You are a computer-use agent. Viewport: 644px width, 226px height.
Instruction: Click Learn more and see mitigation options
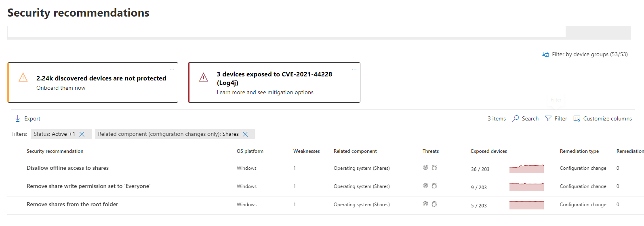pyautogui.click(x=265, y=92)
